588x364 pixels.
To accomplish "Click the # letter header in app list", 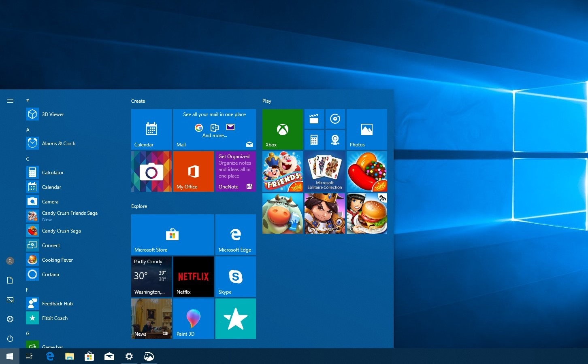I will tap(28, 100).
